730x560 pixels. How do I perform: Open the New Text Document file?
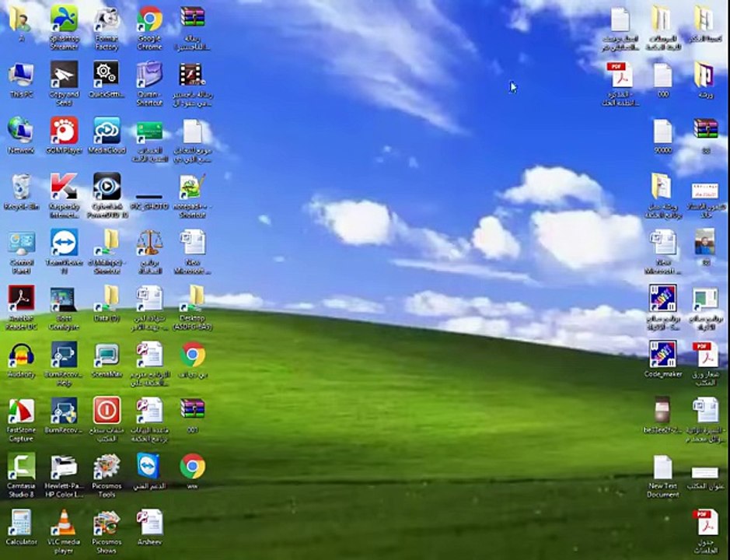663,476
